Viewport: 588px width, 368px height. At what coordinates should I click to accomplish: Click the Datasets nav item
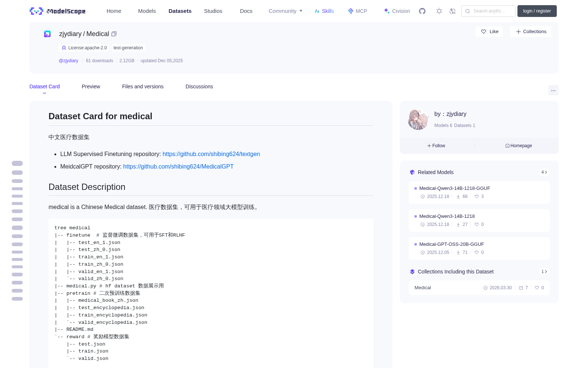(x=180, y=11)
